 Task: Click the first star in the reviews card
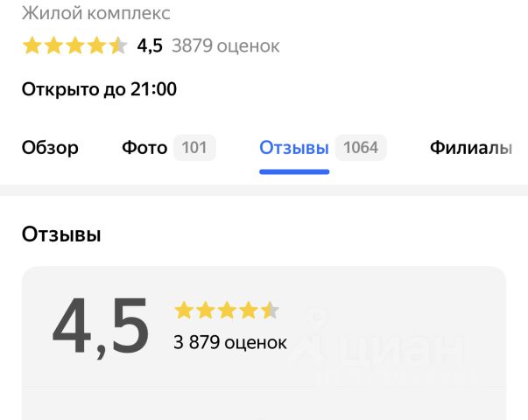click(184, 310)
